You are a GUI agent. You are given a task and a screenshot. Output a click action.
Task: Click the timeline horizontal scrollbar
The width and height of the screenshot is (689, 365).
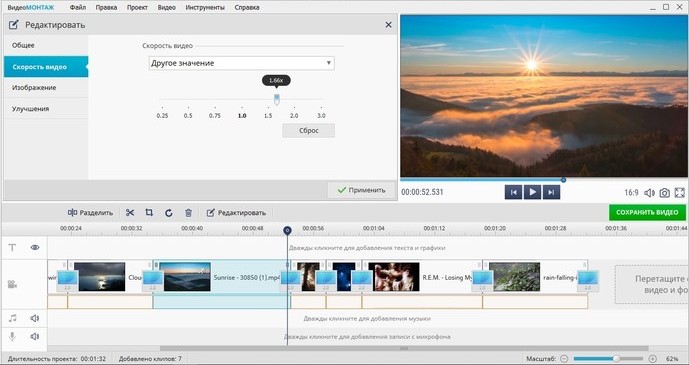[404, 348]
